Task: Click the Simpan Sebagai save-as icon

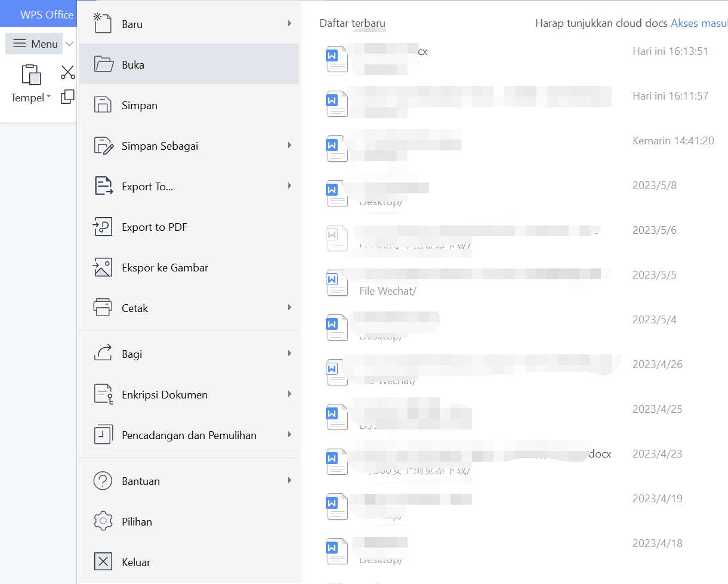Action: [103, 146]
